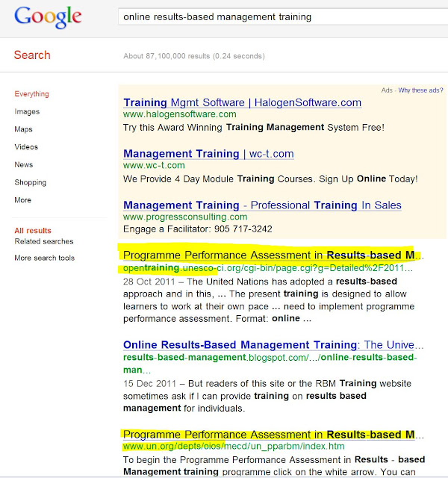
Task: Open the first Programme Performance Assessment result
Action: tap(273, 255)
